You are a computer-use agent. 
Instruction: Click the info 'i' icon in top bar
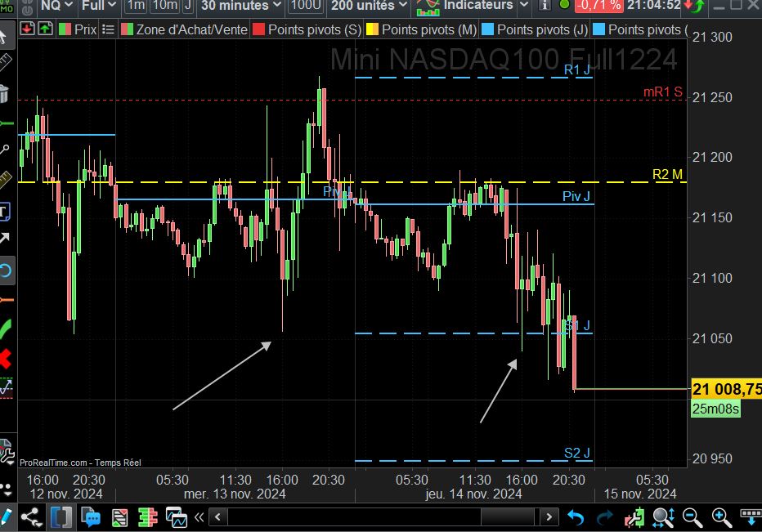point(545,6)
